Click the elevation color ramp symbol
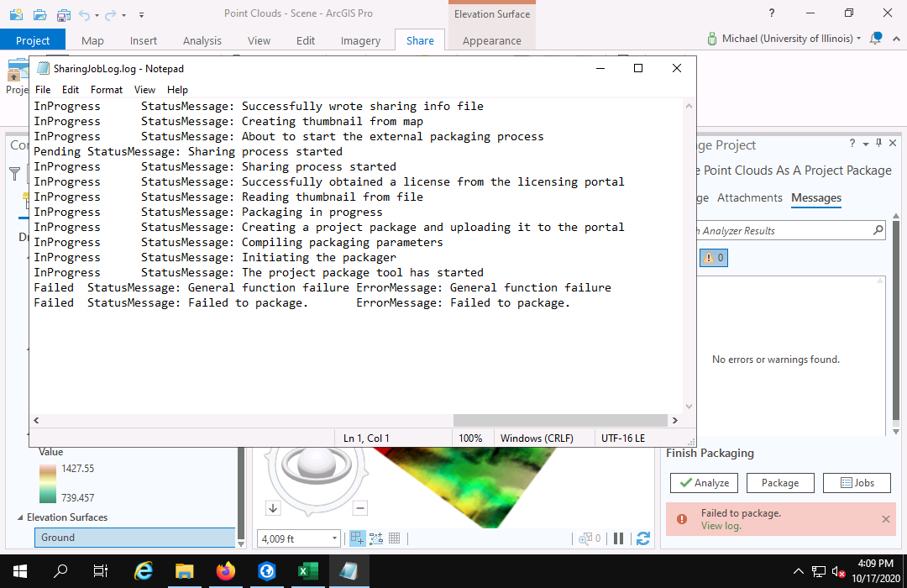The width and height of the screenshot is (907, 588). (48, 482)
